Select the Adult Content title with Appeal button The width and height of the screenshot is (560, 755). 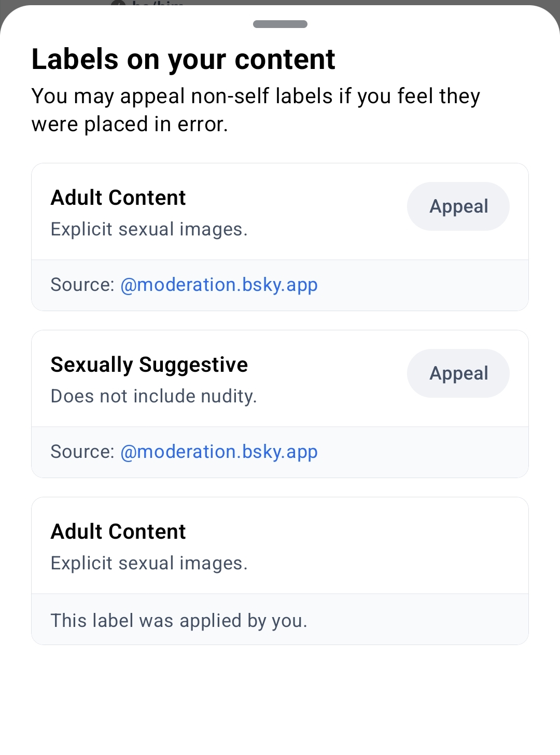[118, 198]
